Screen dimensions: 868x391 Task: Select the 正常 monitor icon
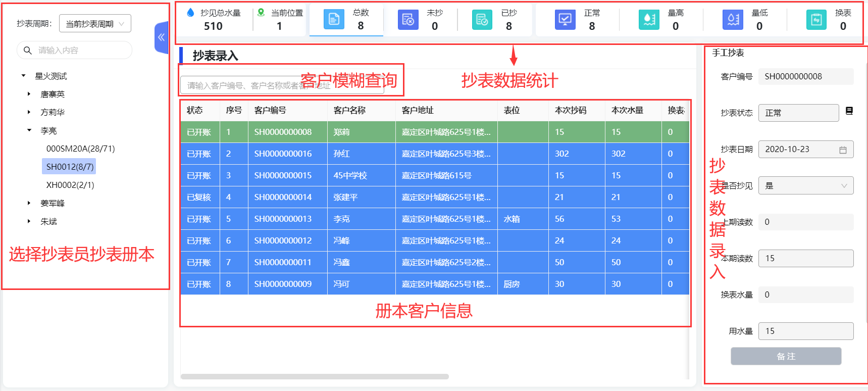pos(565,20)
